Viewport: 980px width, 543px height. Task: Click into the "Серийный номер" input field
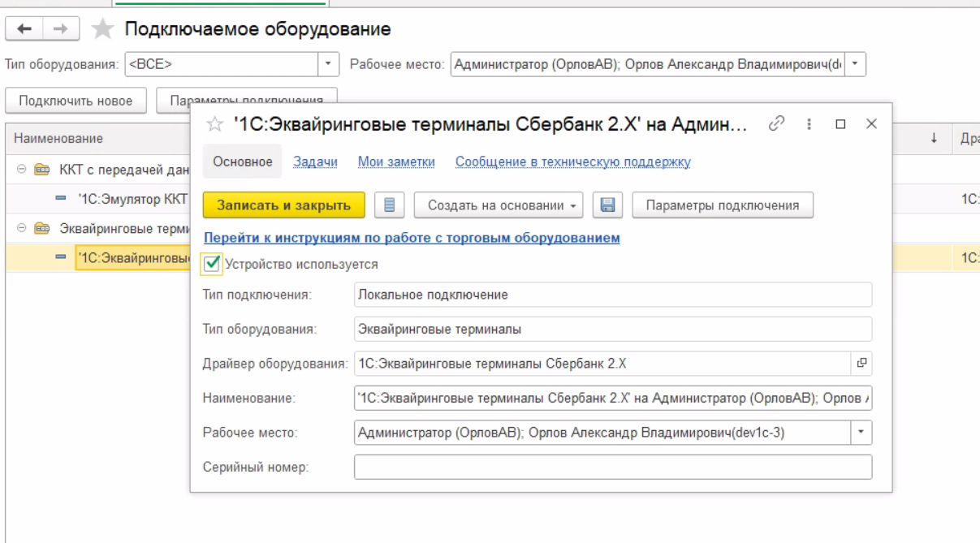tap(612, 467)
